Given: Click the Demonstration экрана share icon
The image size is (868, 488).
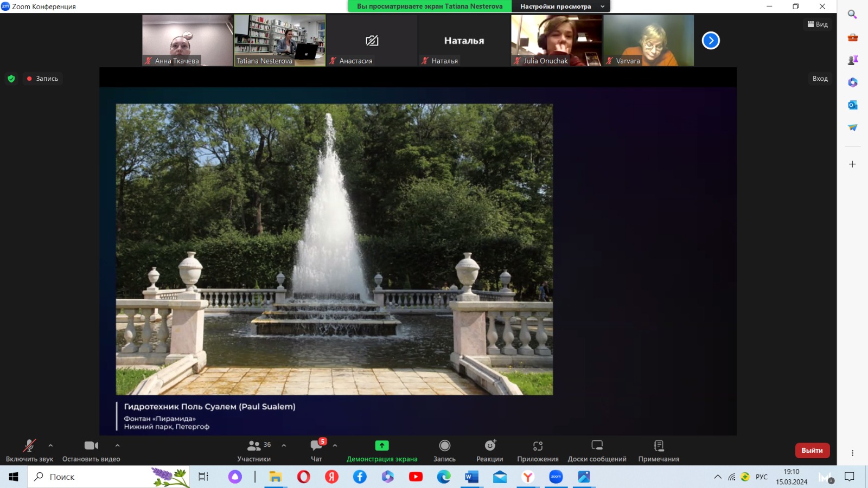Looking at the screenshot, I should tap(382, 446).
